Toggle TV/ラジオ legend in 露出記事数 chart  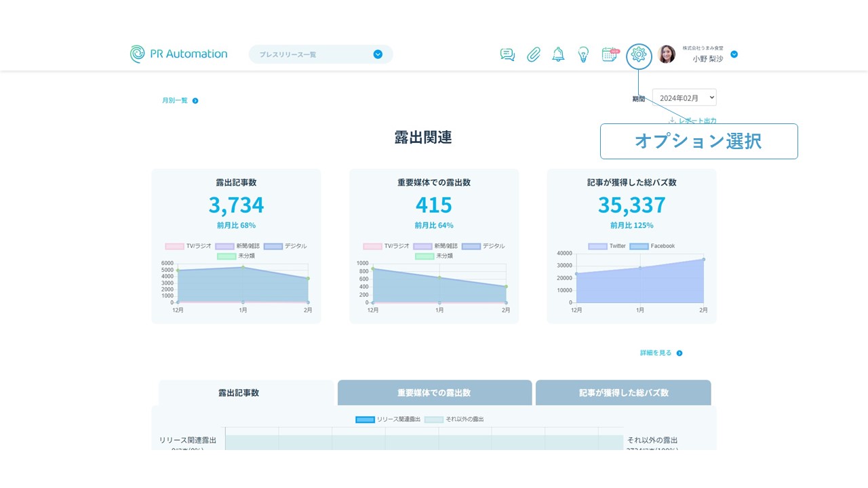pos(175,246)
